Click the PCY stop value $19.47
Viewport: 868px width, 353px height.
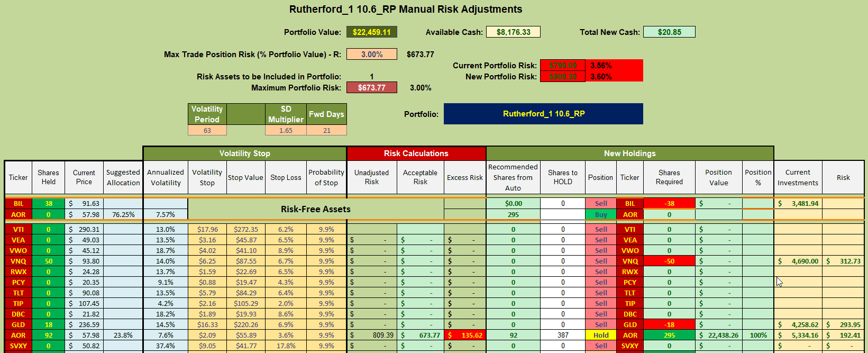click(246, 283)
